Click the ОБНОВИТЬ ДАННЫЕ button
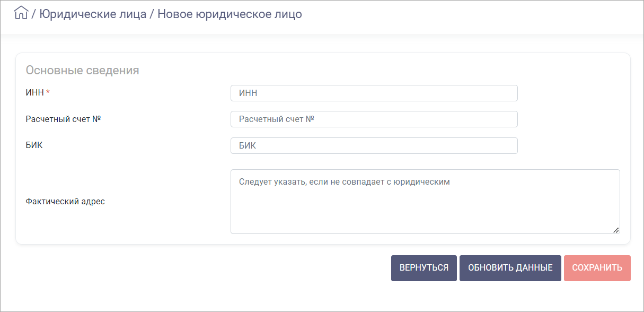Screen dimensions: 644x312 click(x=510, y=268)
